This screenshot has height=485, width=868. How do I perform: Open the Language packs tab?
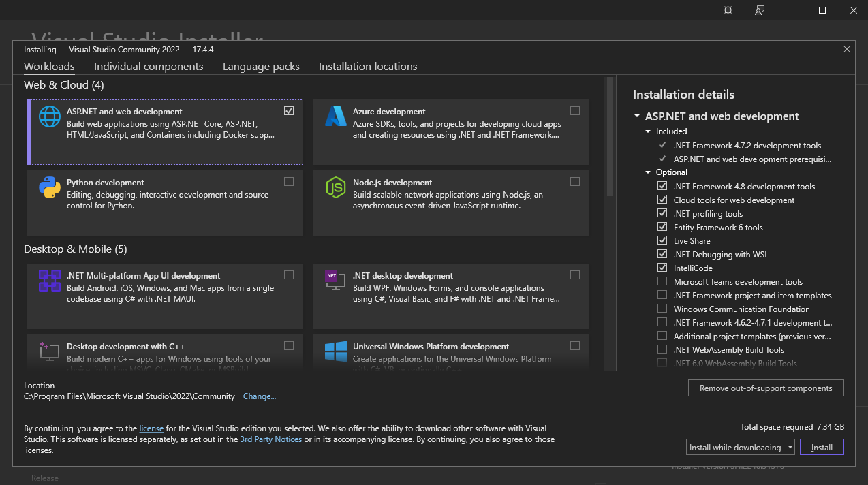pyautogui.click(x=261, y=67)
